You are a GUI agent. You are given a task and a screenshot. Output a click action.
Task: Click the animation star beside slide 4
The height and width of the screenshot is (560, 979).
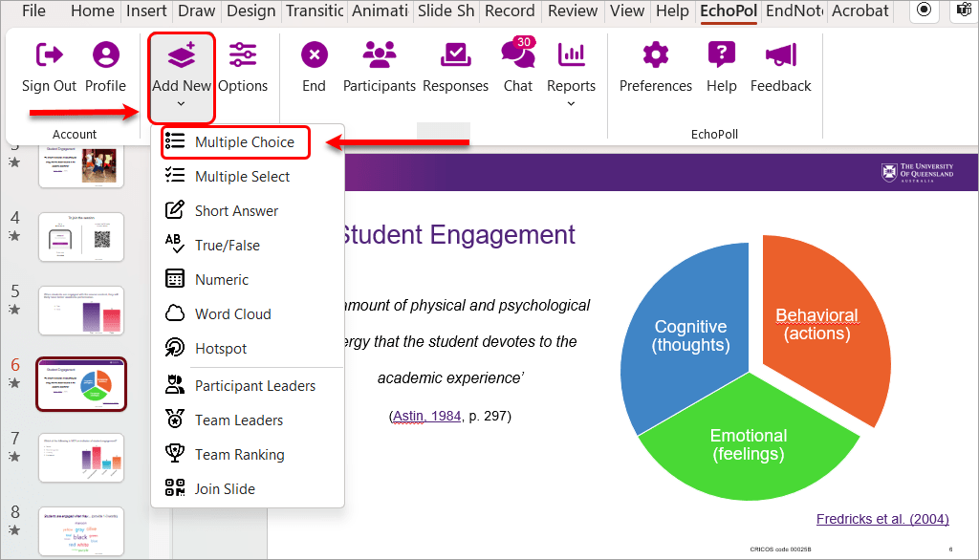(x=14, y=235)
